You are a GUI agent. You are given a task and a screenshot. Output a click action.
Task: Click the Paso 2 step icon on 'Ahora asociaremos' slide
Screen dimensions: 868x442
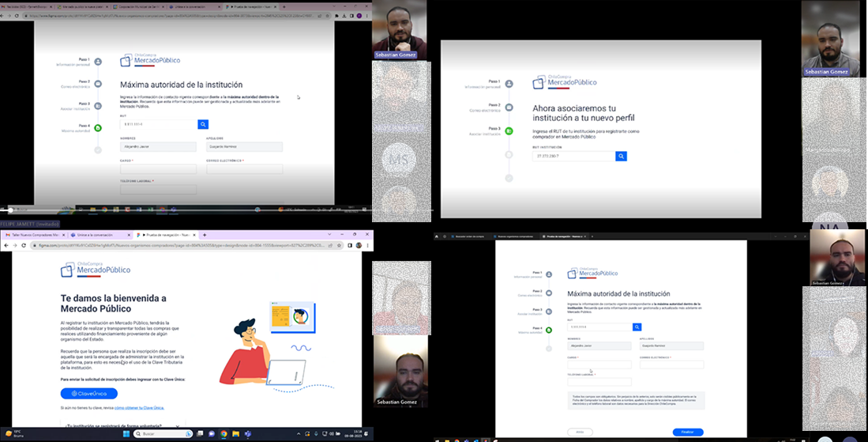coord(509,108)
